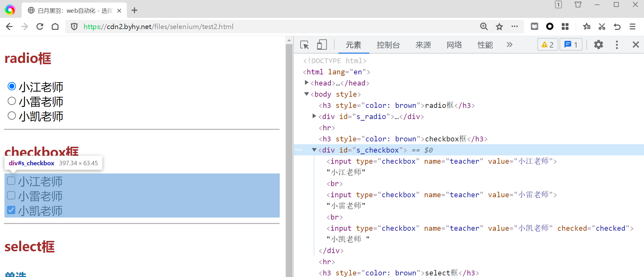Open the browser hamburger menu

coord(633,26)
